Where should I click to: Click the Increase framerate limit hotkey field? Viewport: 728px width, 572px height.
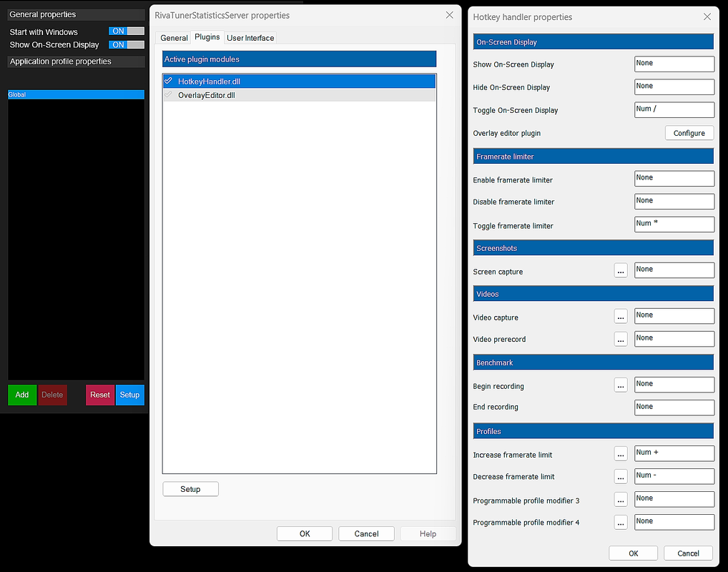tap(674, 453)
